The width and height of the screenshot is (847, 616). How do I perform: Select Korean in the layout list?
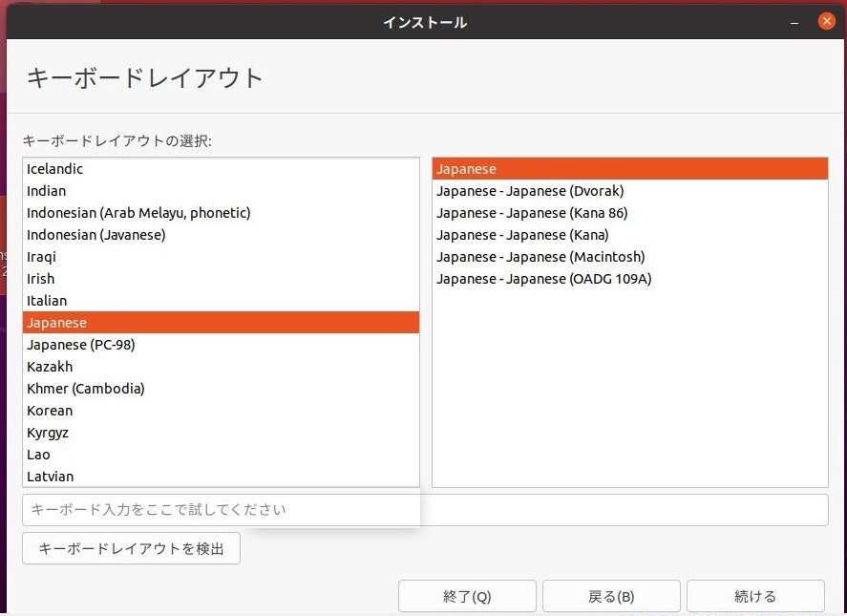coord(221,411)
